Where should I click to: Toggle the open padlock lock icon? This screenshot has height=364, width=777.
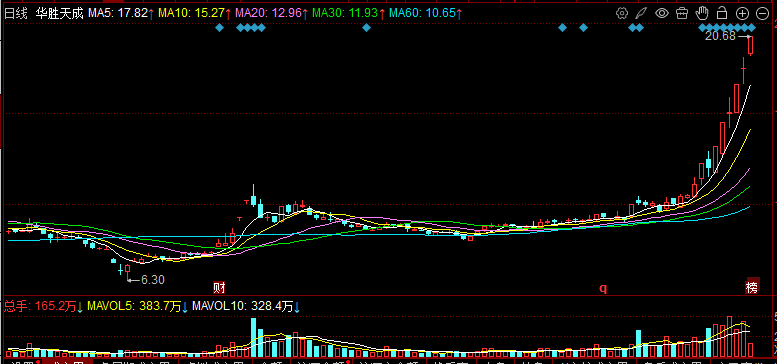click(x=722, y=13)
